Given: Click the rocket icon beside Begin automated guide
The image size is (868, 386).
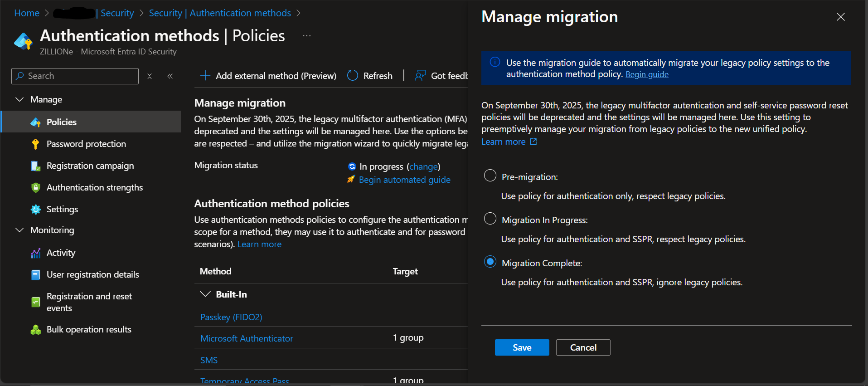Looking at the screenshot, I should pyautogui.click(x=351, y=179).
